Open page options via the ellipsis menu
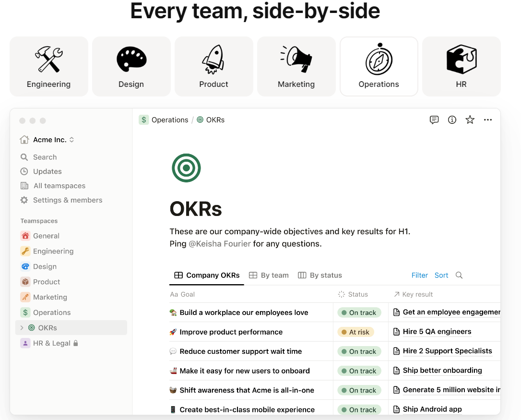Viewport: 521px width, 420px height. click(488, 120)
